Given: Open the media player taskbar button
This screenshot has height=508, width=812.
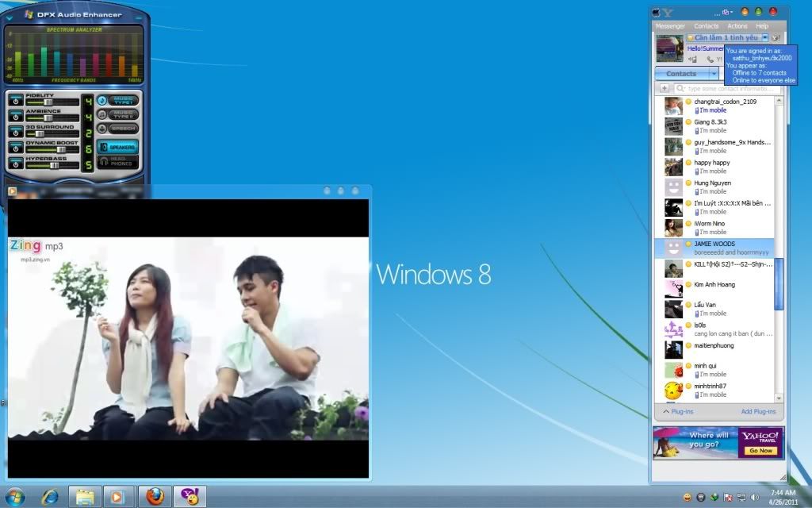Looking at the screenshot, I should (x=119, y=497).
